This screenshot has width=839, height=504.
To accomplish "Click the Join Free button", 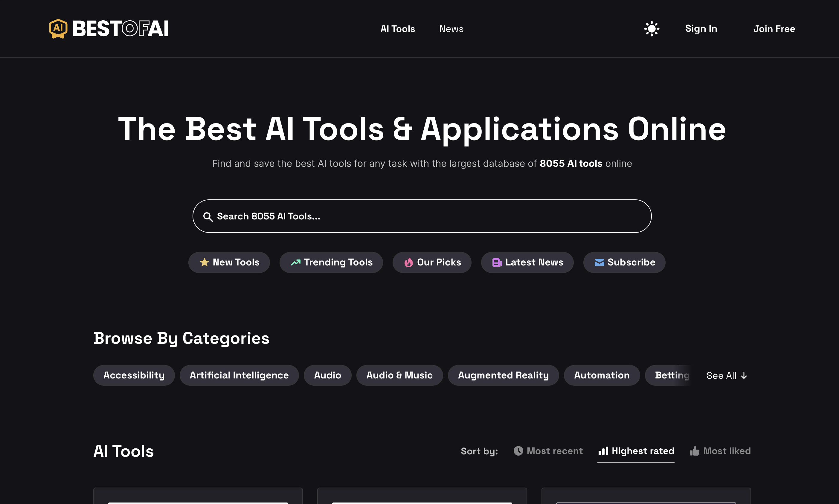I will 774,29.
